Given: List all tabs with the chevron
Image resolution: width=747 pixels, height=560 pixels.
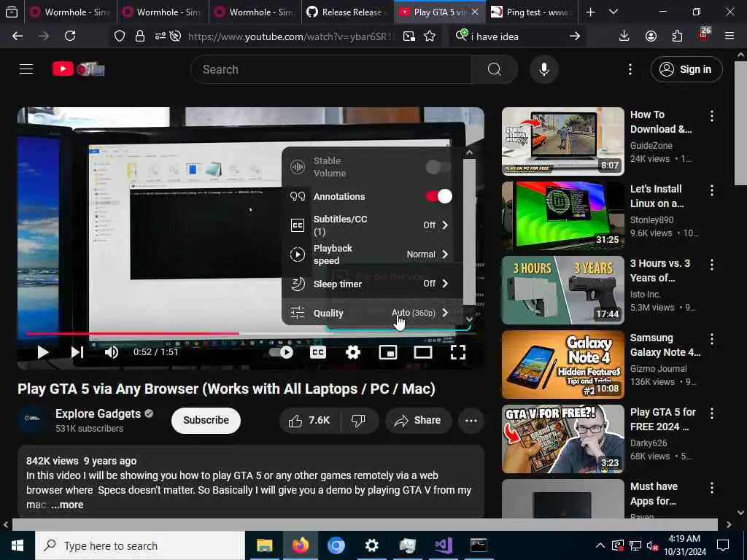Looking at the screenshot, I should tap(614, 12).
